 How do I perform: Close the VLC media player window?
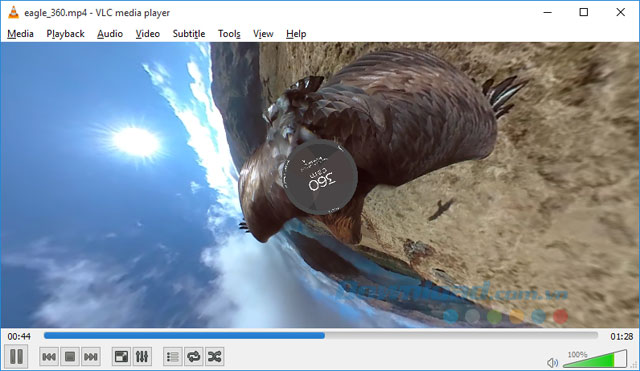620,12
